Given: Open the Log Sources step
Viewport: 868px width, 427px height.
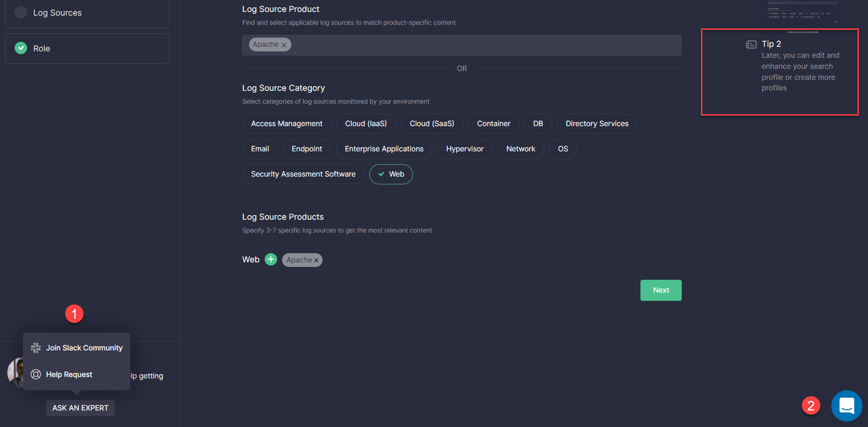Looking at the screenshot, I should coord(57,13).
